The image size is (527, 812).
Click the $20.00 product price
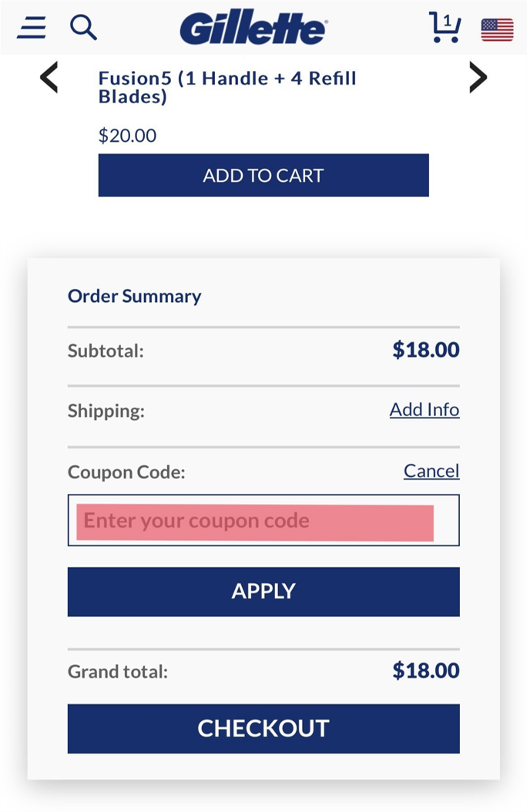point(127,136)
